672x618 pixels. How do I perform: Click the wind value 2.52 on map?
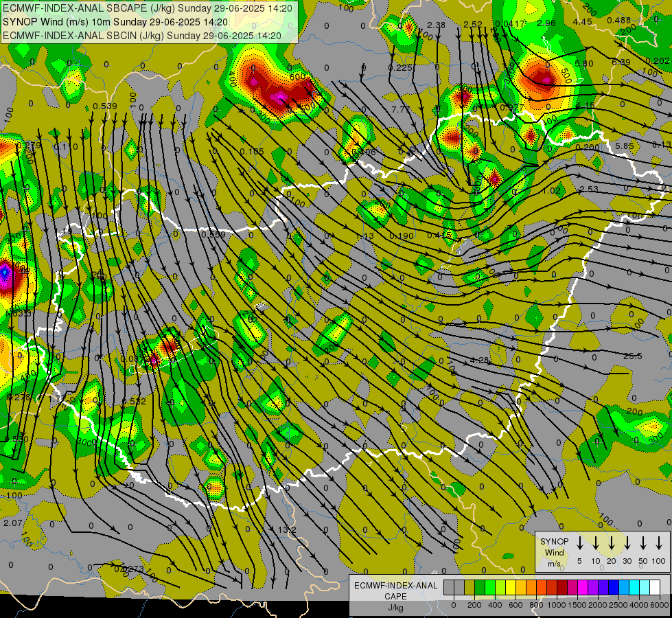(473, 25)
